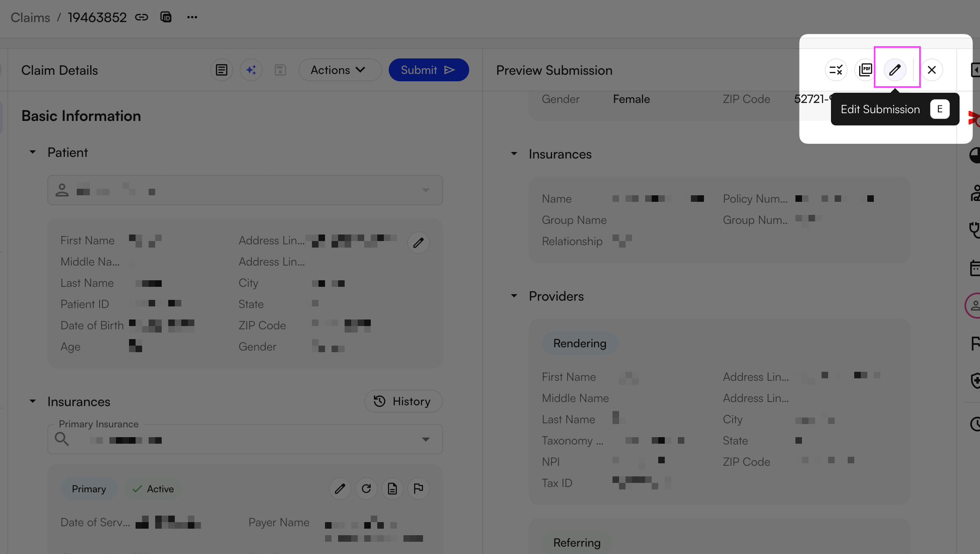Click the Taxonomy label under Rendering

(x=572, y=440)
